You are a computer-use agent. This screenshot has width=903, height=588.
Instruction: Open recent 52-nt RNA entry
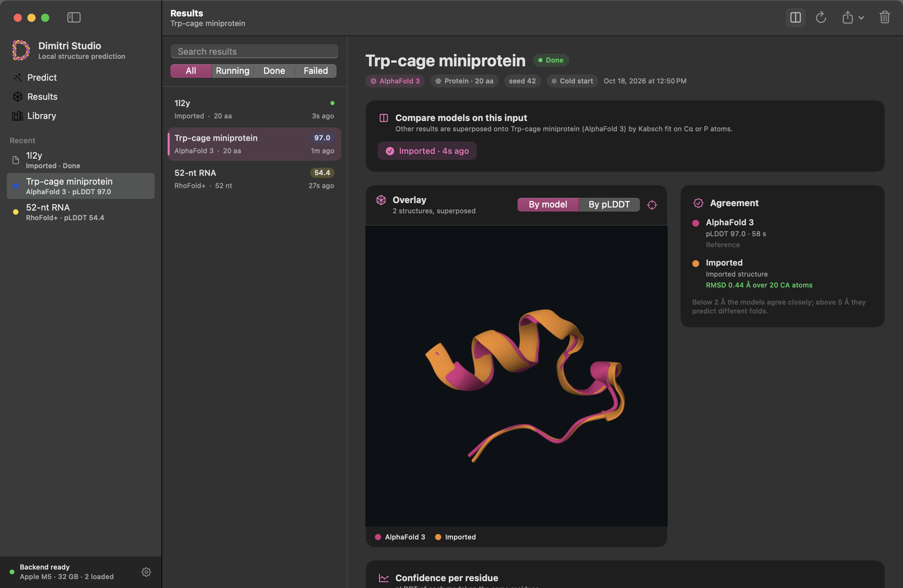80,212
